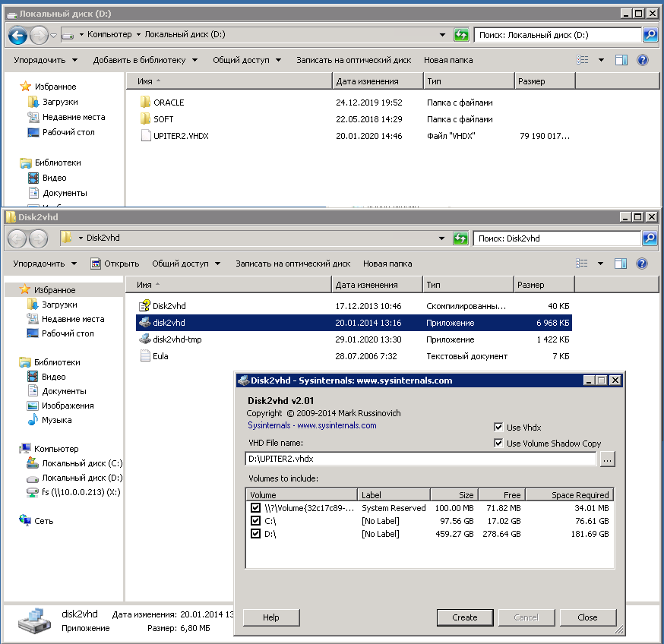Open Упорядочить dropdown in Disk2vhd window
664x644 pixels.
(x=45, y=264)
